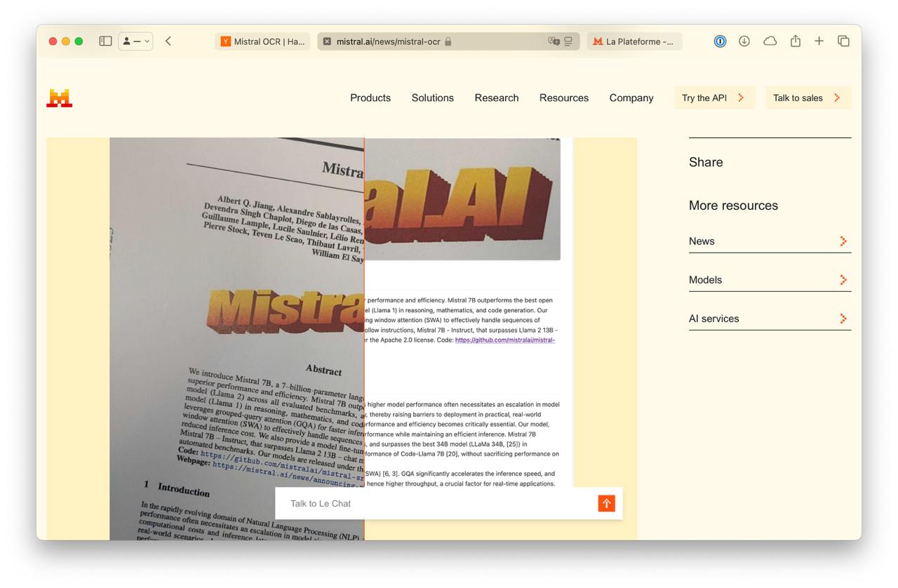Open the Products menu
The image size is (898, 588).
point(370,98)
